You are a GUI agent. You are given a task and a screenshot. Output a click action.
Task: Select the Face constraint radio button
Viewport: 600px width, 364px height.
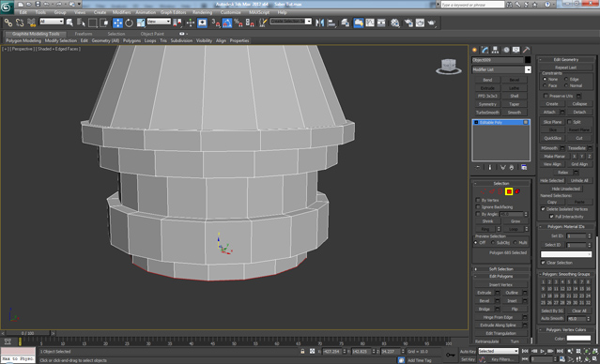pos(545,85)
